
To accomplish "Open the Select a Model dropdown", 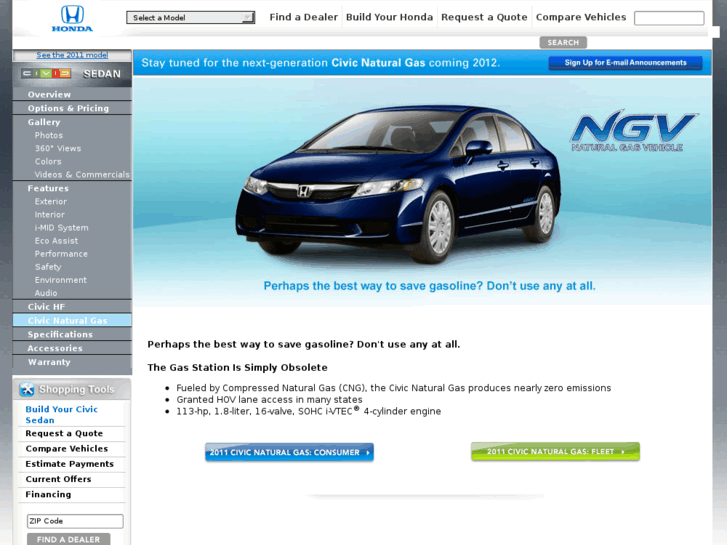I will pos(191,18).
